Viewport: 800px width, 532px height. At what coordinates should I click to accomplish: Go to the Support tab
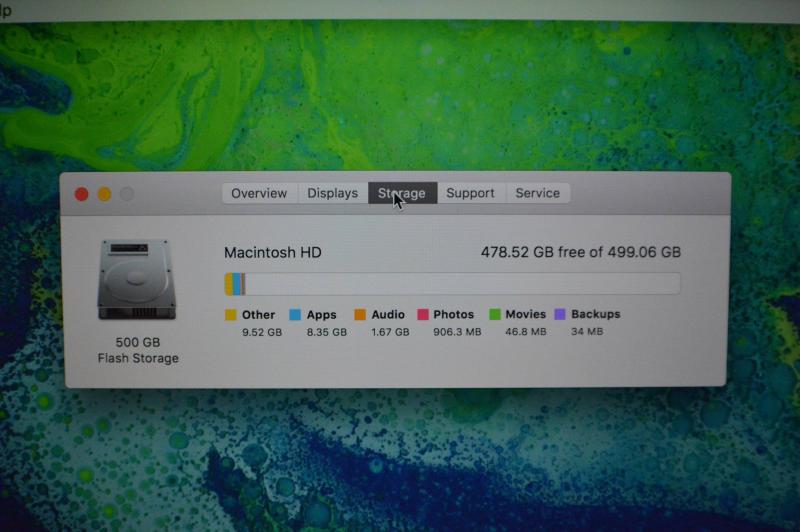tap(470, 193)
